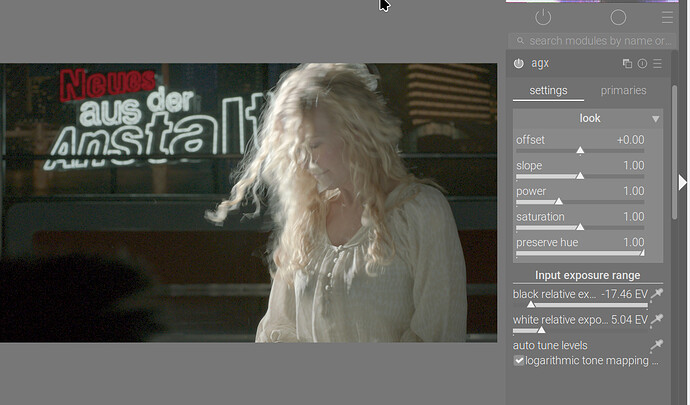Viewport: 690px width, 405px height.
Task: Switch to the settings tab
Action: point(548,91)
